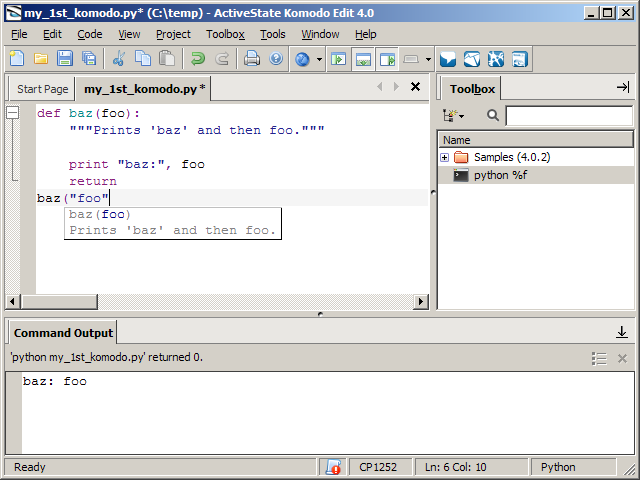Screen dimensions: 640x480
Task: Click the output pane X icon
Action: (622, 359)
